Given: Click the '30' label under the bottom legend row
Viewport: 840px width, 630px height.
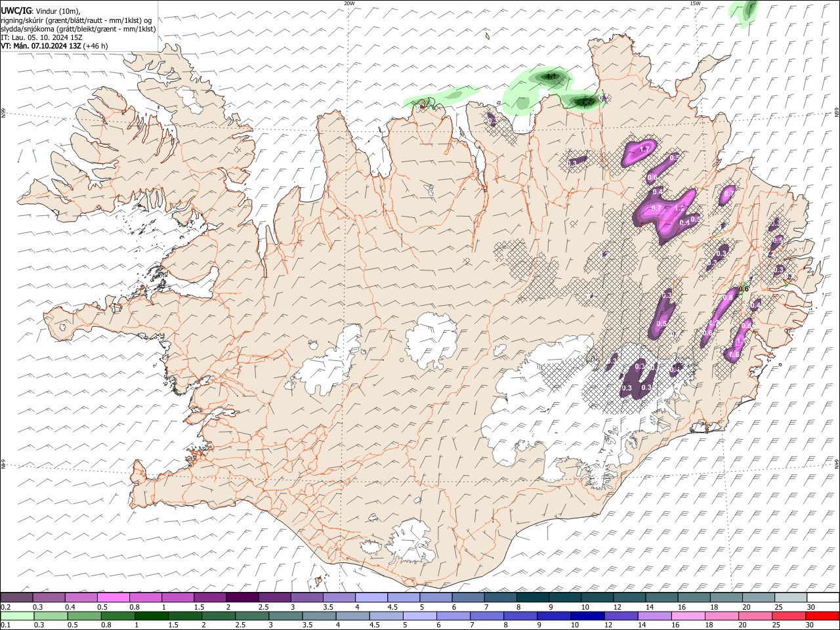Looking at the screenshot, I should click(810, 625).
